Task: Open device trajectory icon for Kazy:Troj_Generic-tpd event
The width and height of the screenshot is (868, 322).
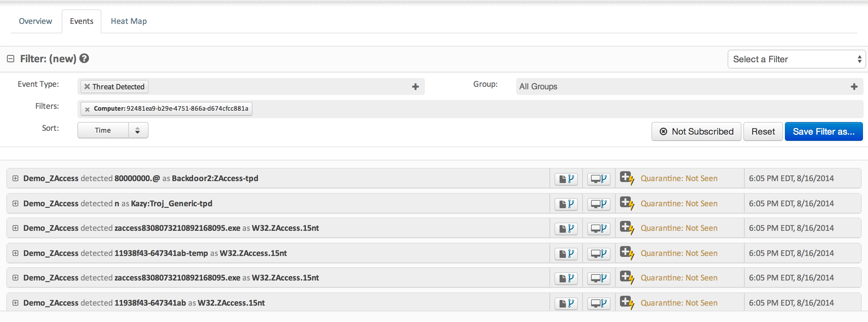Action: pyautogui.click(x=598, y=204)
